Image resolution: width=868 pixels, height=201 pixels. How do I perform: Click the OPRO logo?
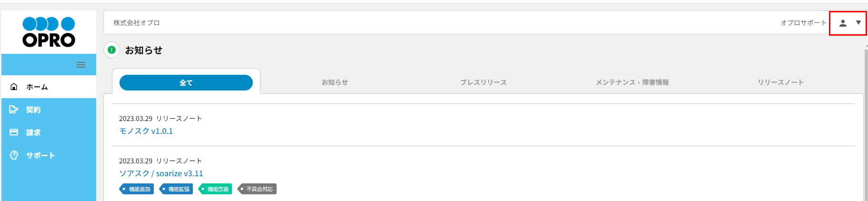pyautogui.click(x=49, y=32)
